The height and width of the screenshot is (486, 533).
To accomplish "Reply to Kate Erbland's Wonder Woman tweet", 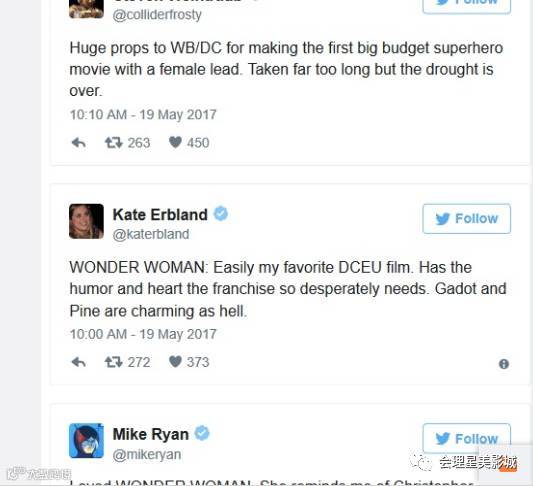I will [79, 362].
